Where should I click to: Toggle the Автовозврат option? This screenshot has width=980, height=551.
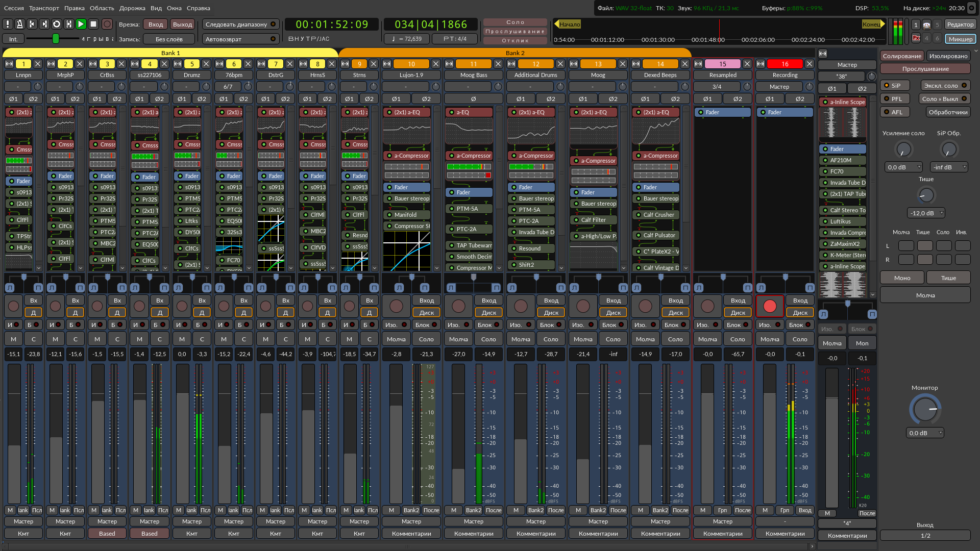coord(240,39)
